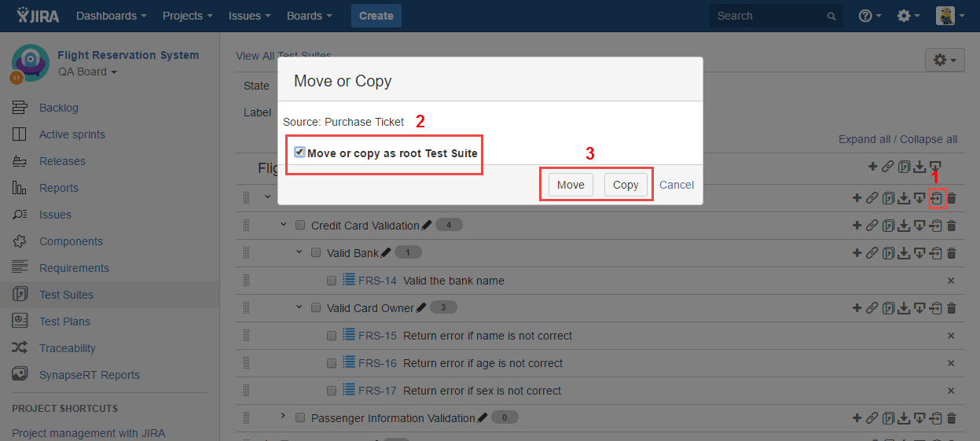The height and width of the screenshot is (441, 980).
Task: Open Components in the sidebar
Action: 71,241
